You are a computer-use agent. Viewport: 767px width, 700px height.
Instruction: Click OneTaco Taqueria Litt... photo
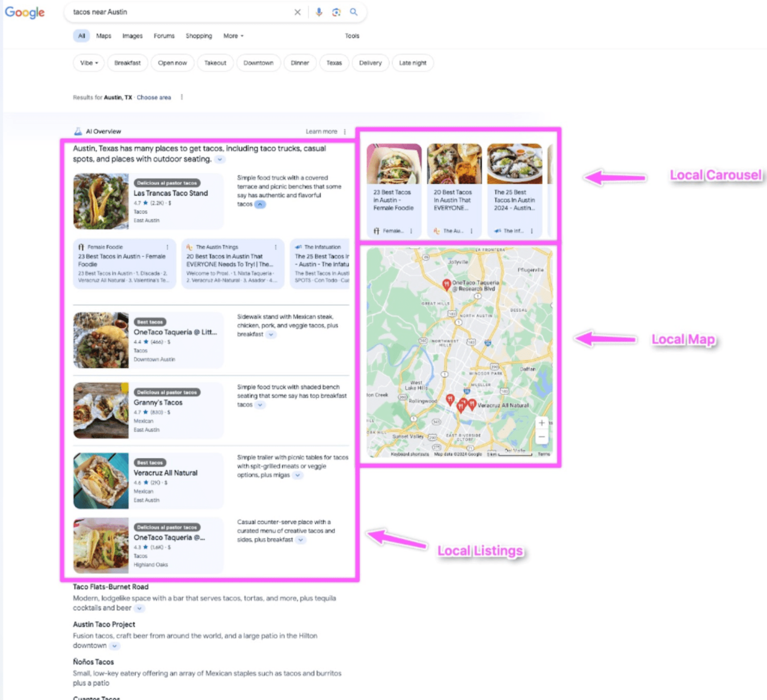tap(101, 340)
